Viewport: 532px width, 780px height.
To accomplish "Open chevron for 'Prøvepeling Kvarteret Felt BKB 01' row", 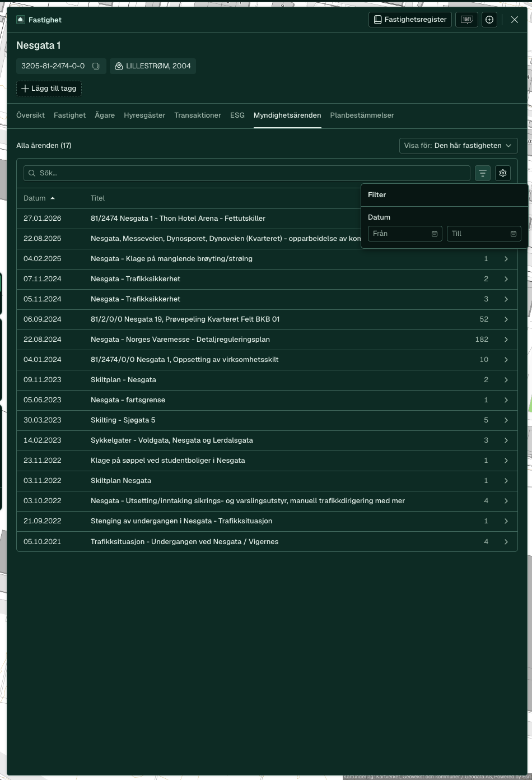I will pyautogui.click(x=506, y=319).
